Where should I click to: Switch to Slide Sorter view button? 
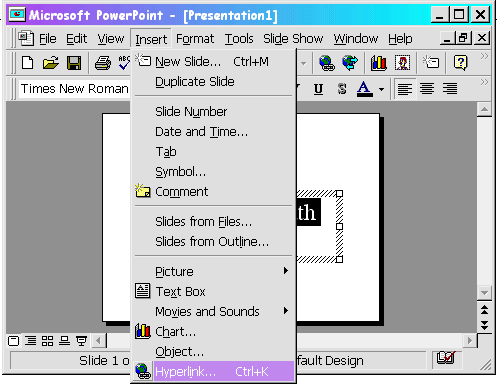point(47,341)
